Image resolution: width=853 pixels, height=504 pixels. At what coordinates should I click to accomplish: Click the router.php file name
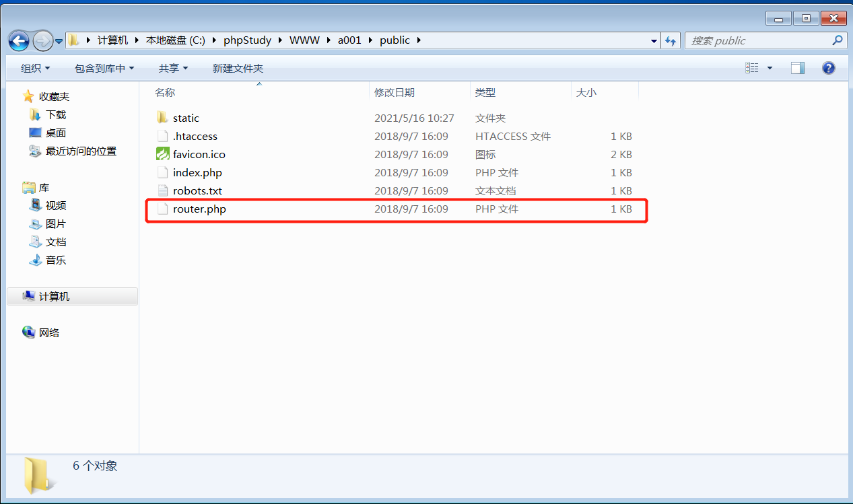point(199,209)
